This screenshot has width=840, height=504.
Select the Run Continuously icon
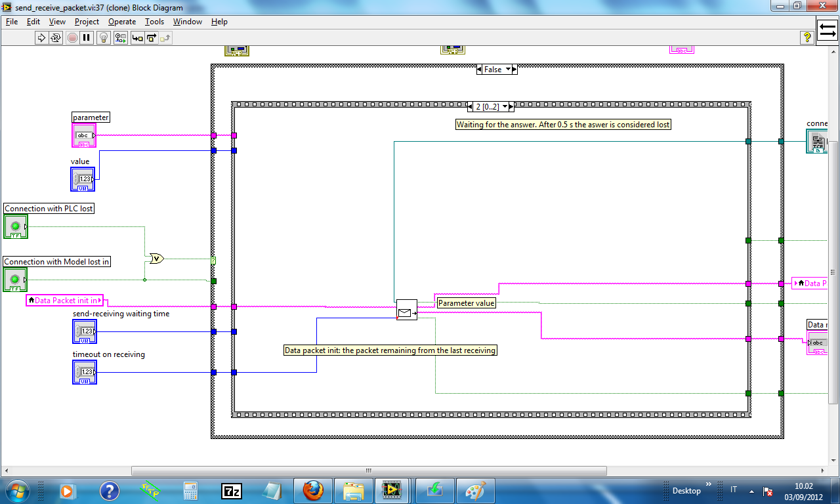click(x=56, y=37)
